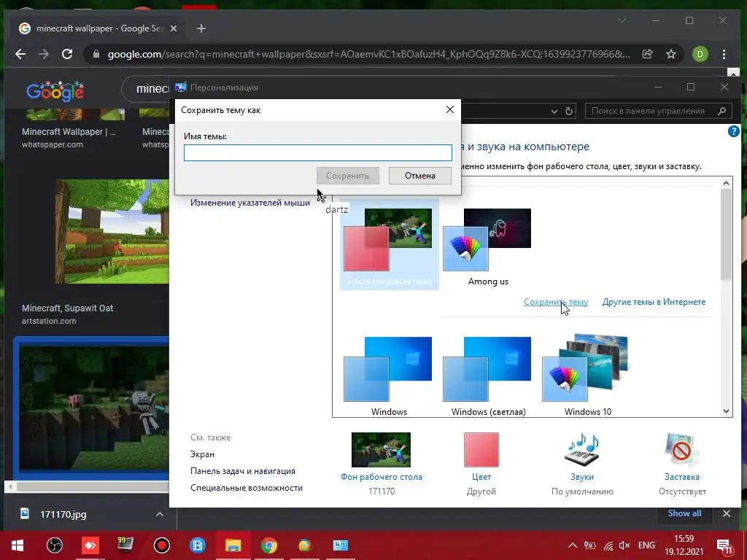Screen dimensions: 747x560
Task: Click the disabled Сохранить button
Action: point(348,176)
